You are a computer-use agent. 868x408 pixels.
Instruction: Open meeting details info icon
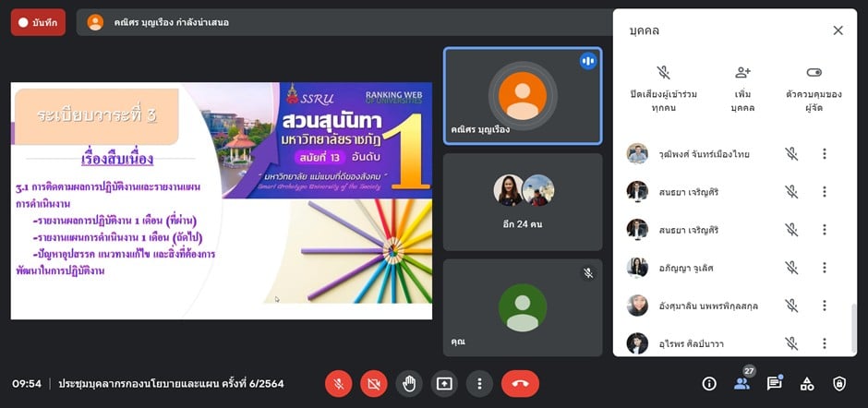pos(709,384)
